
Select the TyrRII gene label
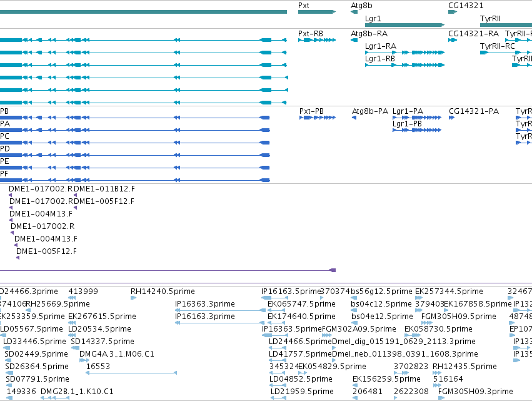point(490,19)
